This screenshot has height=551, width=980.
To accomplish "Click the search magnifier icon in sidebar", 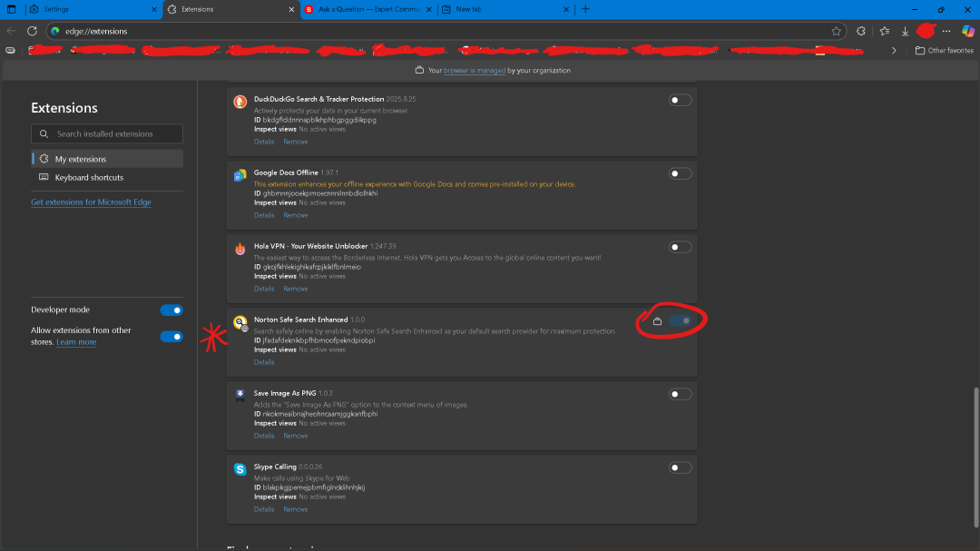I will pyautogui.click(x=44, y=133).
